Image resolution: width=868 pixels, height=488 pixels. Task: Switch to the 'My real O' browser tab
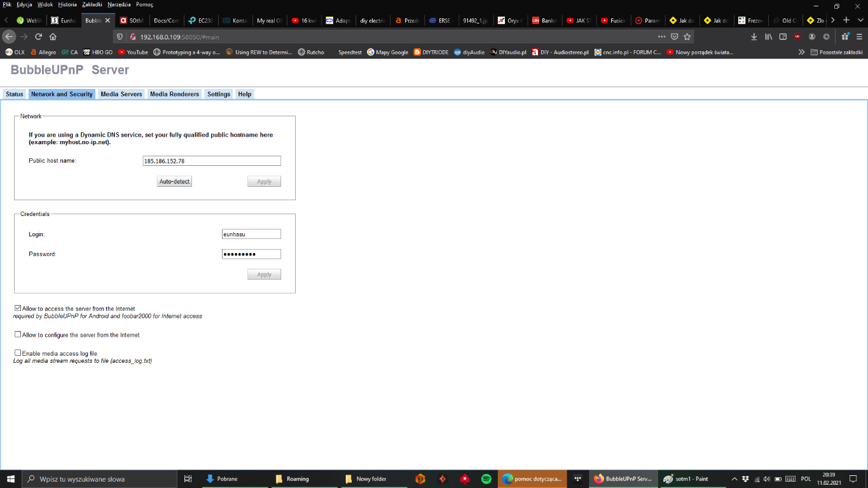click(269, 20)
